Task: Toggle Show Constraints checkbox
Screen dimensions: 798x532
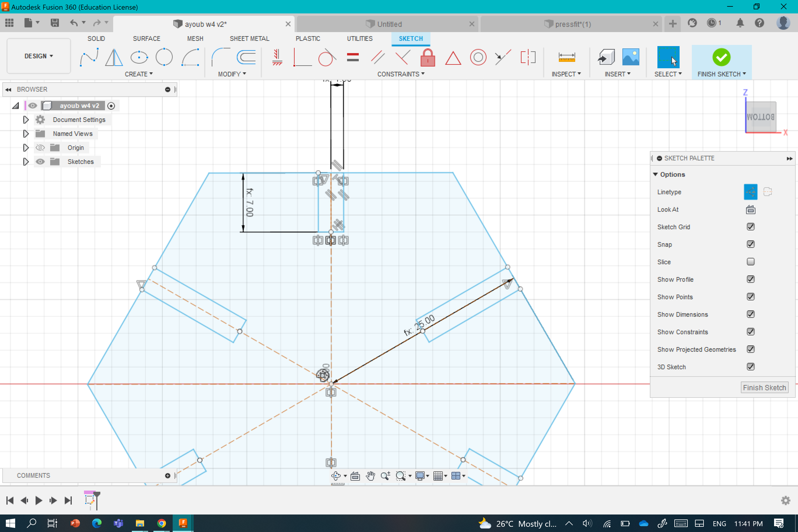Action: click(750, 332)
